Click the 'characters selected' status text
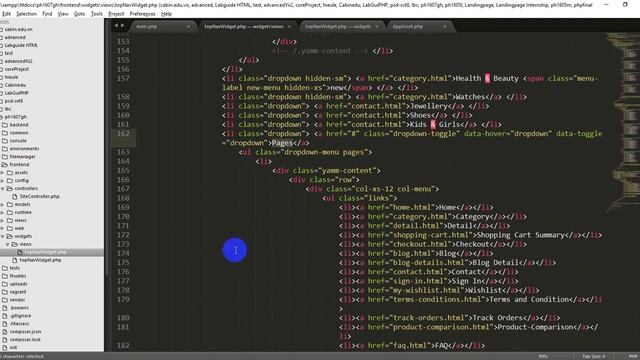Image resolution: width=640 pixels, height=360 pixels. click(23, 356)
